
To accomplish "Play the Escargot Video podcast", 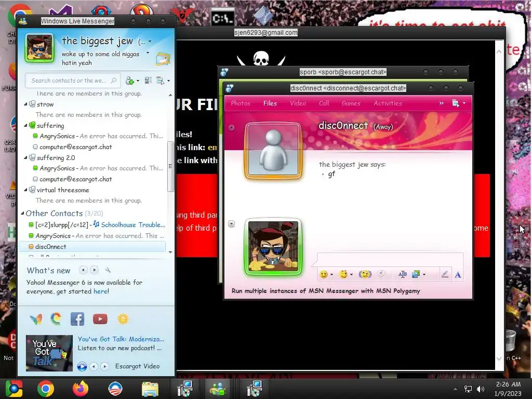I will pyautogui.click(x=82, y=366).
